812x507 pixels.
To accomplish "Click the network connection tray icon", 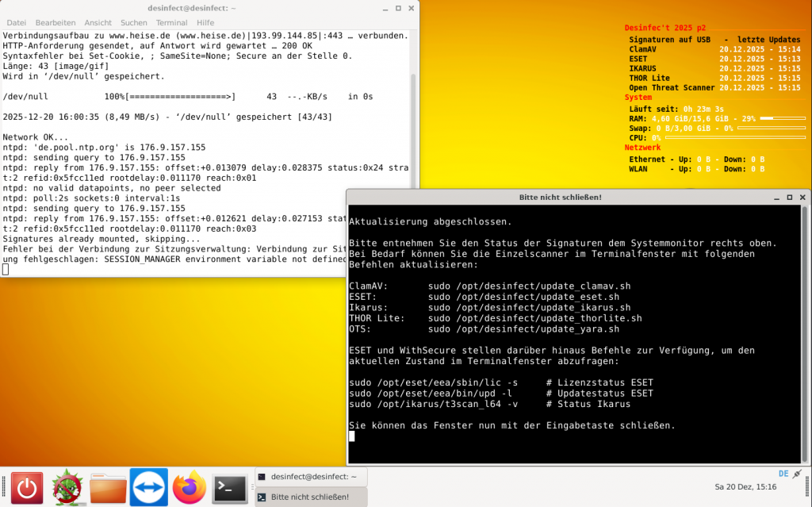I will click(x=796, y=474).
